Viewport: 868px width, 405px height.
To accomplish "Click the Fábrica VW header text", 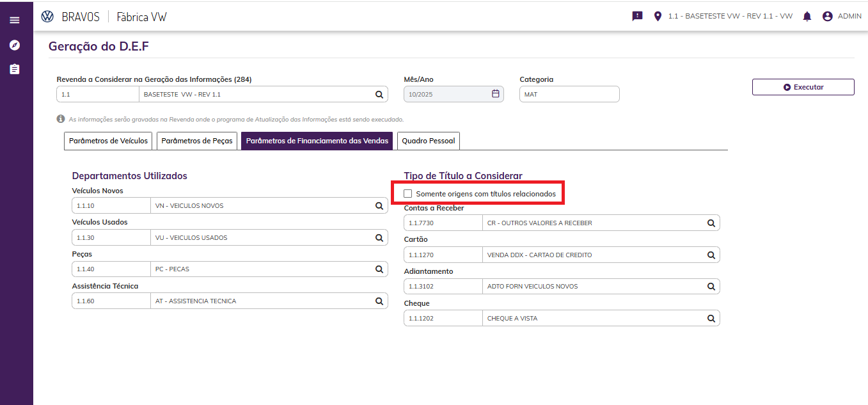I will click(142, 17).
